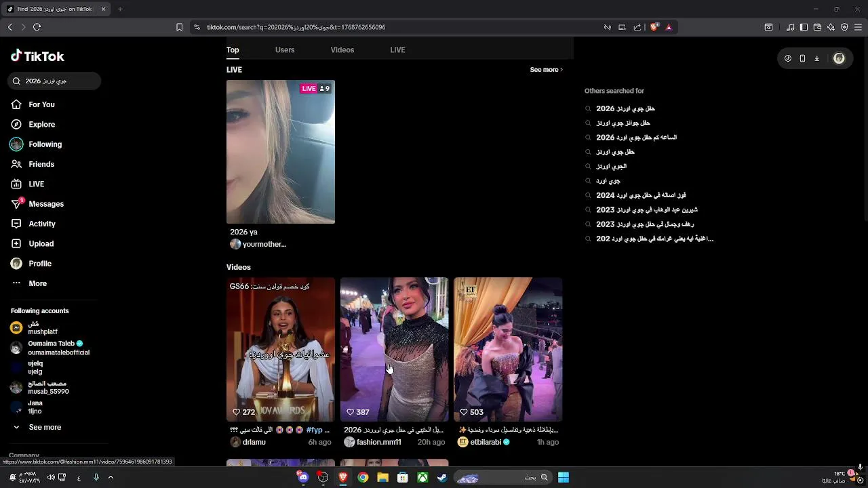
Task: Open the fashion.mm11 video thumbnail
Action: pyautogui.click(x=394, y=349)
